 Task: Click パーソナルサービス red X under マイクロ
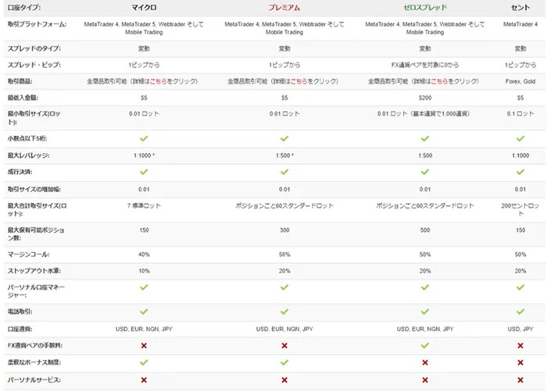(x=144, y=380)
